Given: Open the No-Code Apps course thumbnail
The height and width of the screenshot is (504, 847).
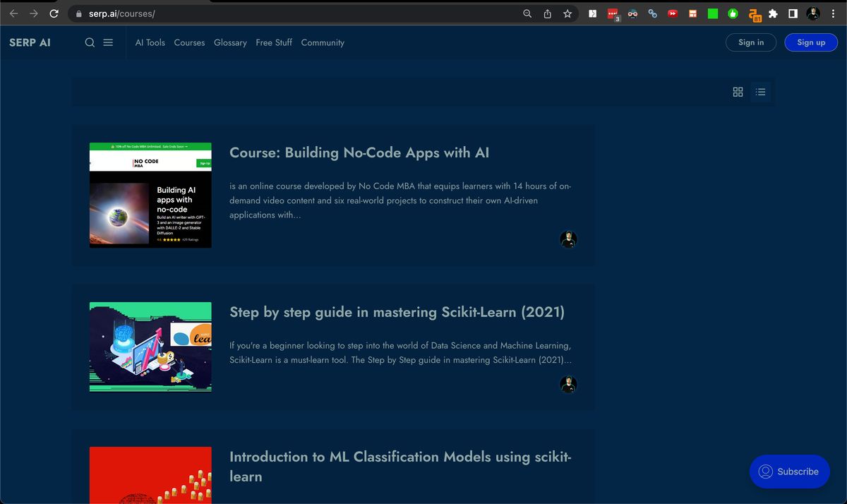Looking at the screenshot, I should [150, 195].
